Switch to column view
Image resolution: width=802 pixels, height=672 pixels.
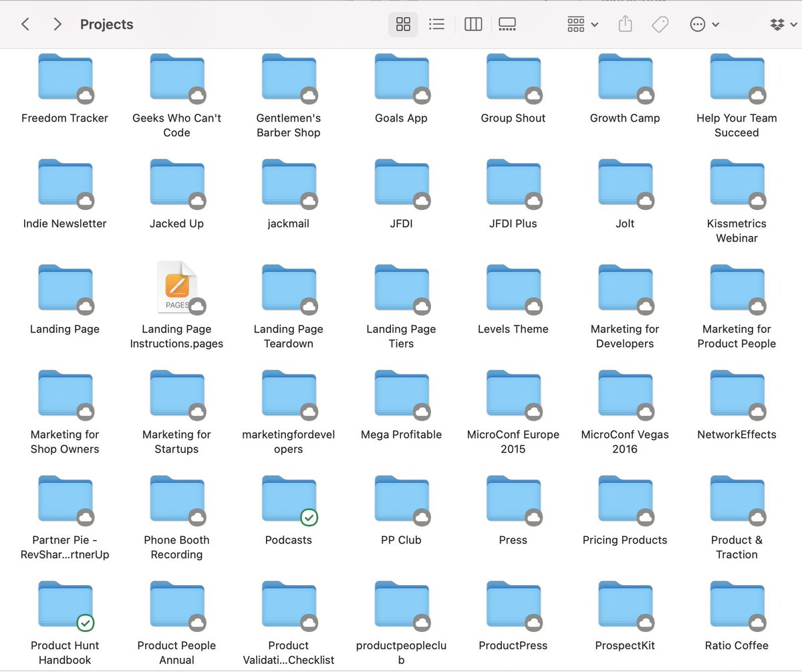click(473, 25)
